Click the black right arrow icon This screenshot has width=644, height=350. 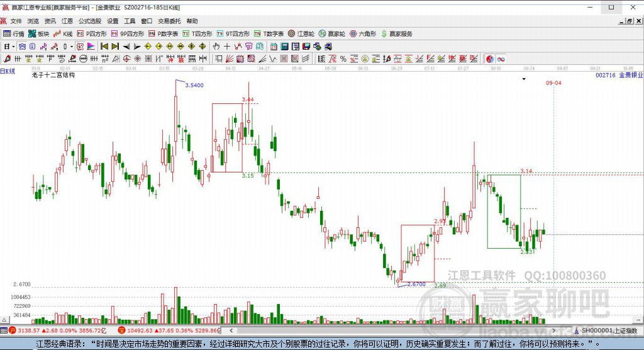point(136,47)
